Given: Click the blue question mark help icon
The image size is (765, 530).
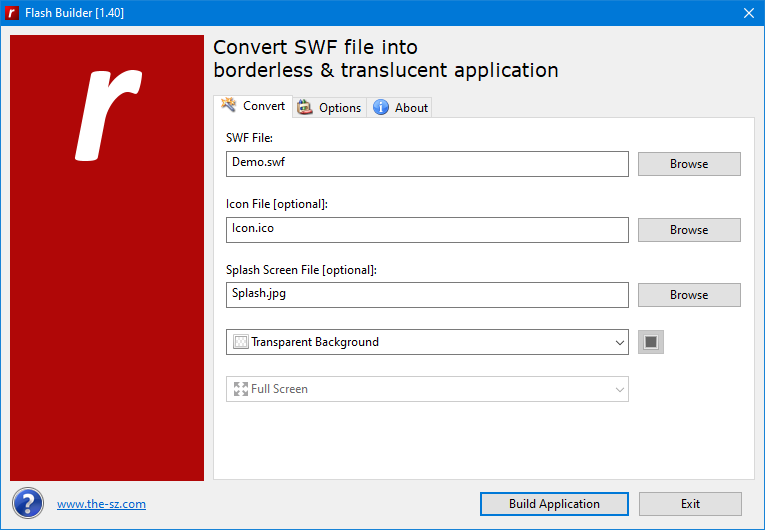Looking at the screenshot, I should (28, 503).
